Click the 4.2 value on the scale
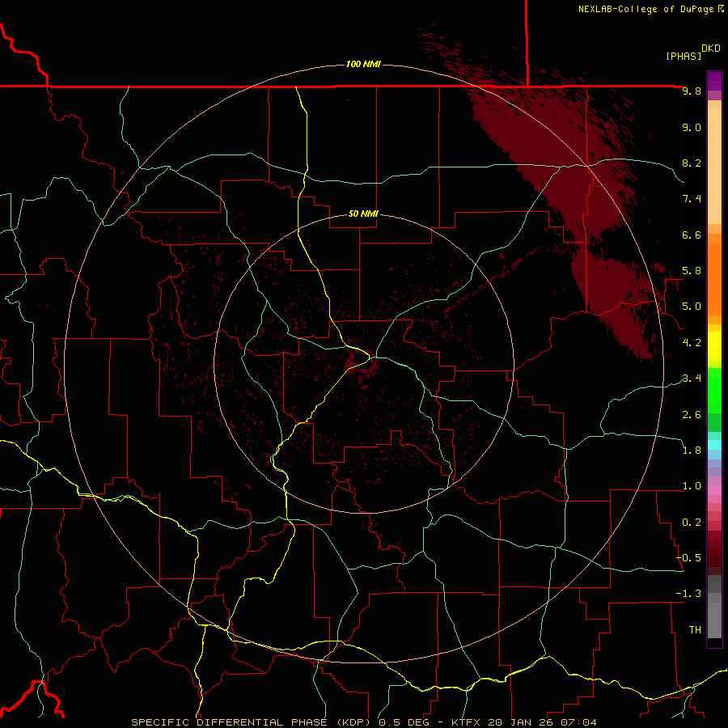The width and height of the screenshot is (728, 728). 692,343
